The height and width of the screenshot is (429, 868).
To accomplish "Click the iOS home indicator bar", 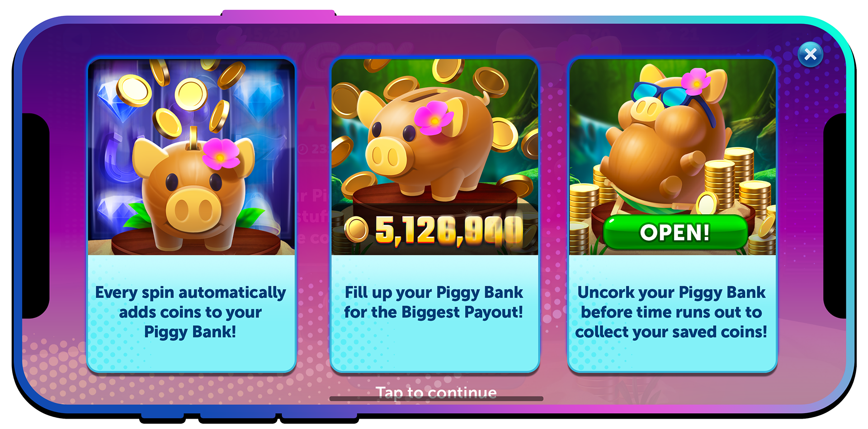I will click(x=436, y=399).
